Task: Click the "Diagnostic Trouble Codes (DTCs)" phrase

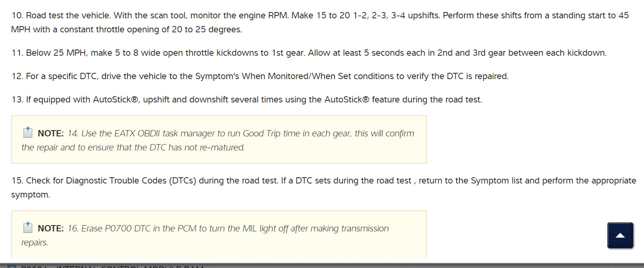Action: [131, 181]
